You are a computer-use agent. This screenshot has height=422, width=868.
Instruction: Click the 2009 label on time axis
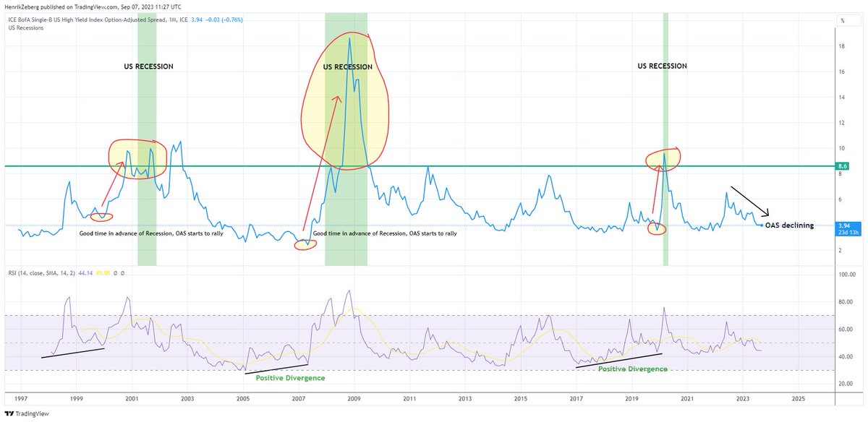[x=354, y=398]
